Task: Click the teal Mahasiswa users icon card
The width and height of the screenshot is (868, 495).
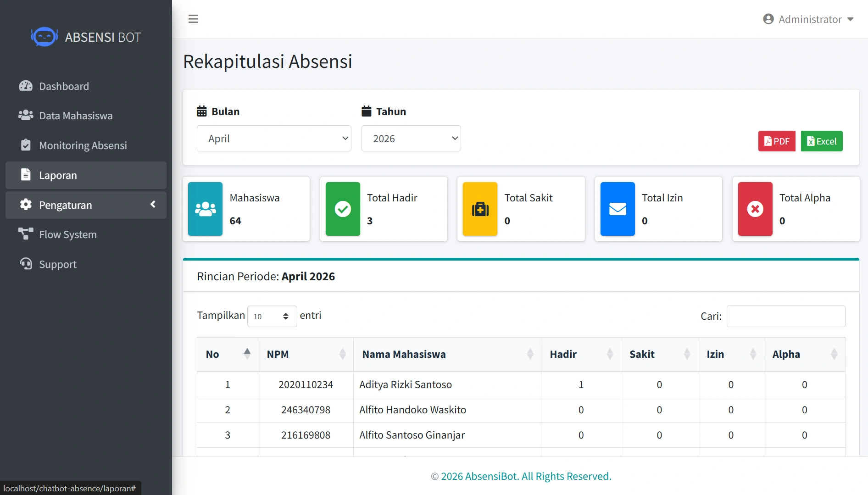Action: pos(205,209)
